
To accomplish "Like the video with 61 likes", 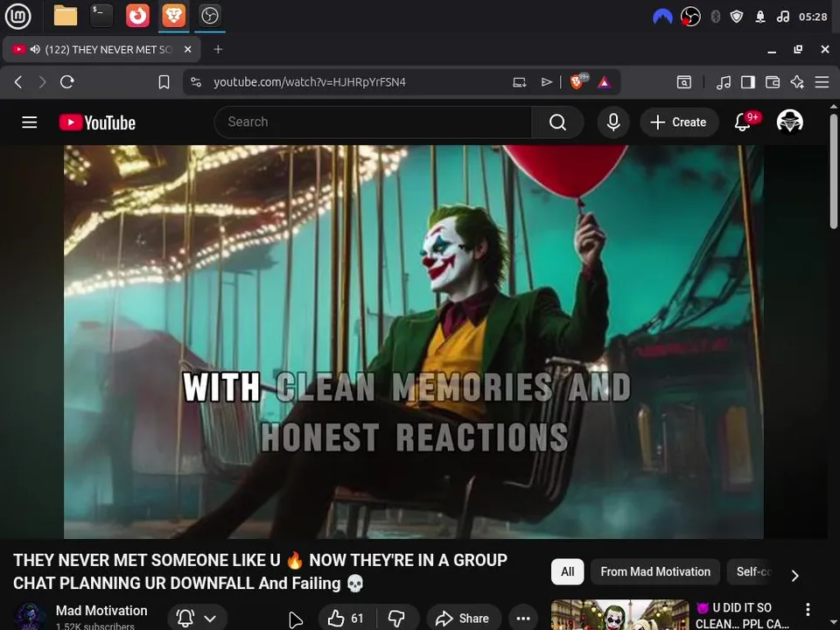I will coord(346,619).
